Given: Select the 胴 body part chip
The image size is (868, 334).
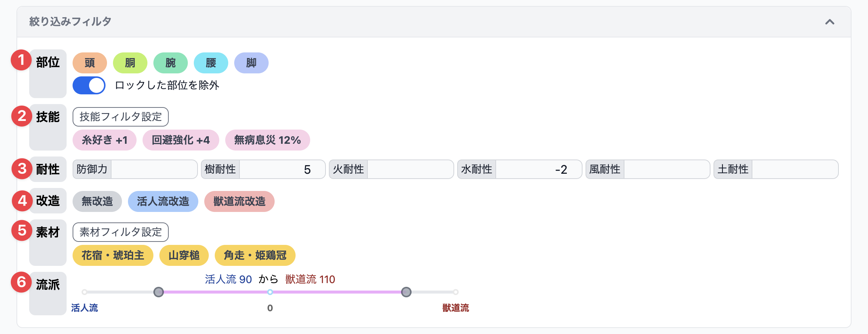Looking at the screenshot, I should 130,63.
